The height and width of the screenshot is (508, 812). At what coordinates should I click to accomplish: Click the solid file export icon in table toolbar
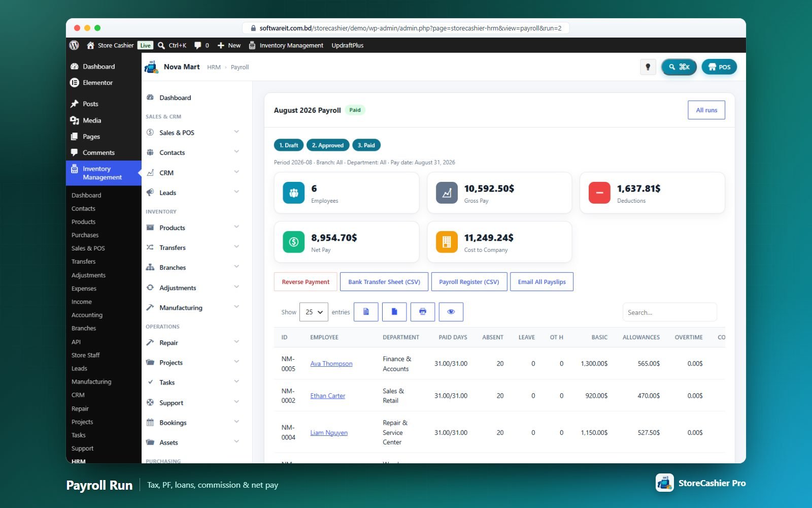click(394, 312)
